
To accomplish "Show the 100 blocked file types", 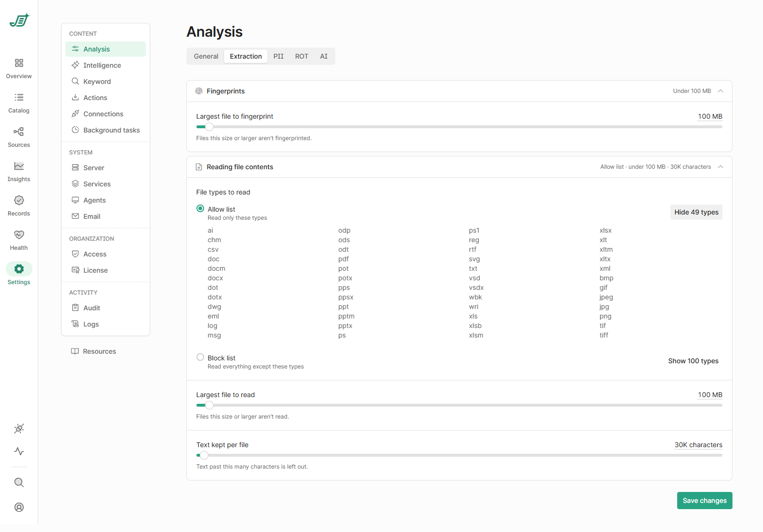I will (693, 361).
